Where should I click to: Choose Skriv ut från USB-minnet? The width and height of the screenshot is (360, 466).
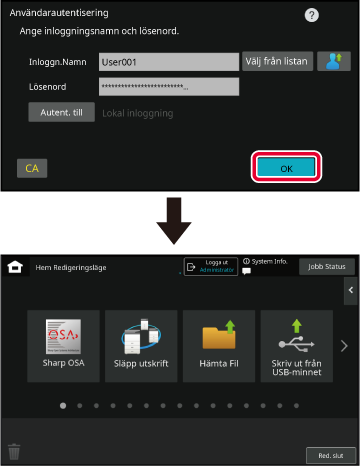click(x=297, y=346)
